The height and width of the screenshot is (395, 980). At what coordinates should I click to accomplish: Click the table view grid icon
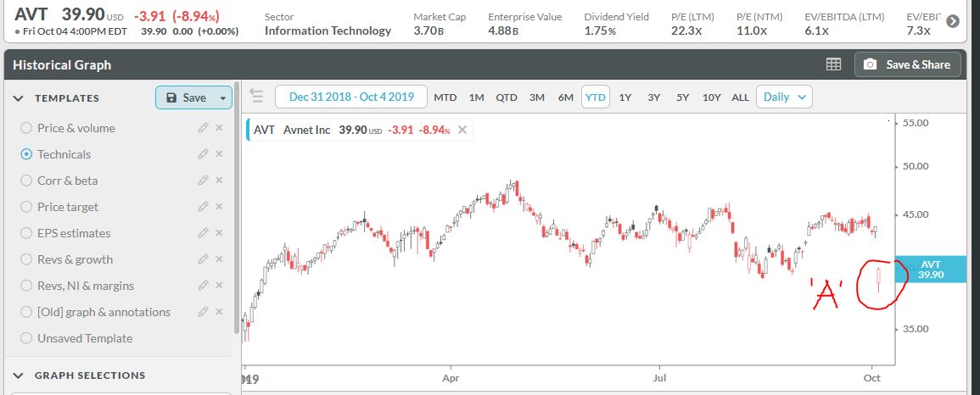click(x=833, y=64)
